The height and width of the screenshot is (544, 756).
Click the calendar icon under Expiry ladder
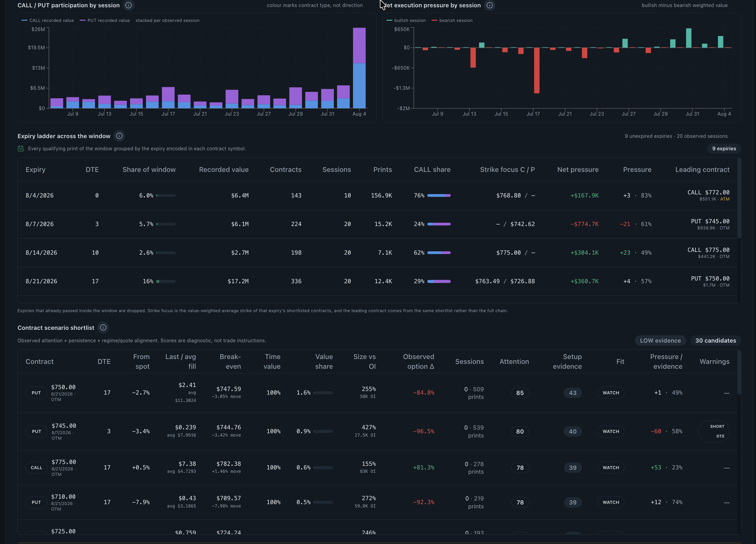(x=21, y=148)
